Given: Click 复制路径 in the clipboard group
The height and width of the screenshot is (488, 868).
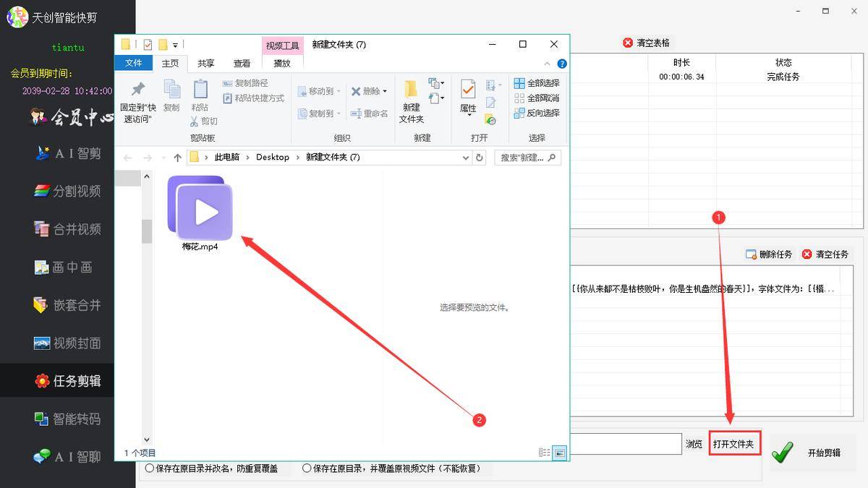Looking at the screenshot, I should pos(245,83).
